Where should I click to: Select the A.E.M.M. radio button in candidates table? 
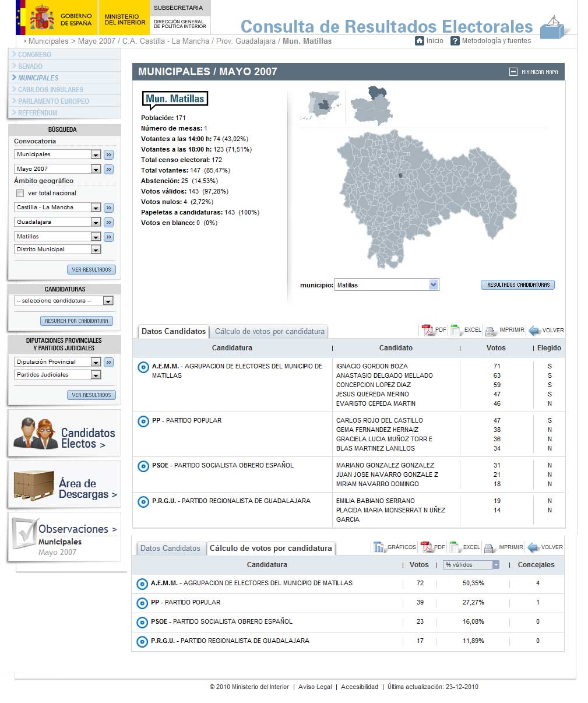(143, 367)
